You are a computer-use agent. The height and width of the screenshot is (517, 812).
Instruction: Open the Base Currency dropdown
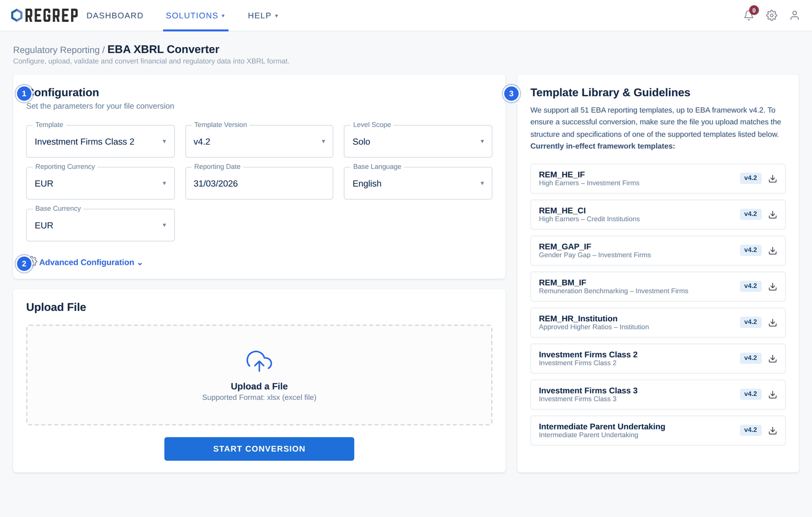pyautogui.click(x=100, y=225)
